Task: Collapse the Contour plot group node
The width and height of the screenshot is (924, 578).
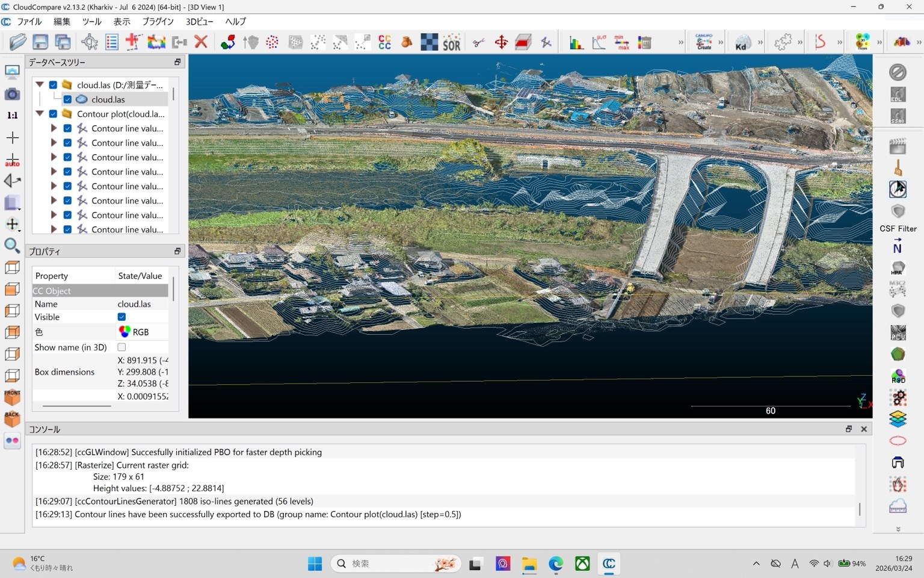Action: pos(40,114)
